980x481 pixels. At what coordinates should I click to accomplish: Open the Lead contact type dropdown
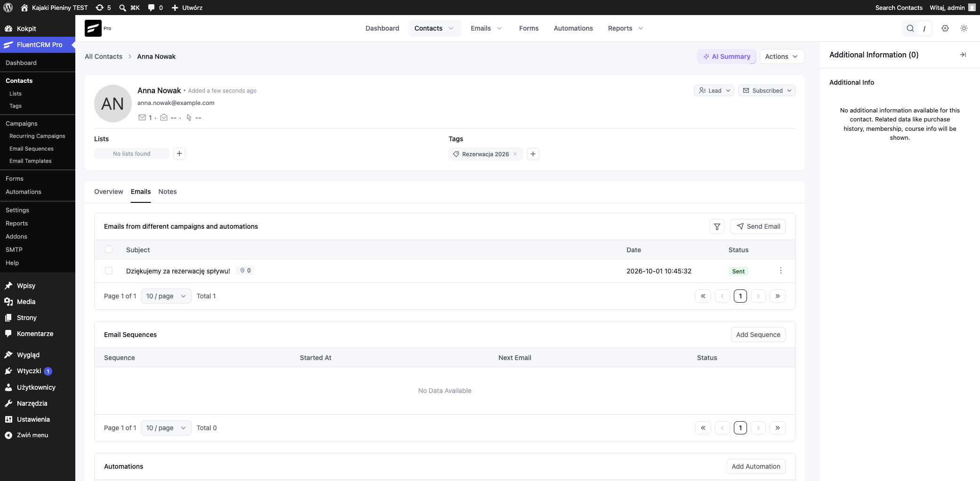pyautogui.click(x=714, y=90)
